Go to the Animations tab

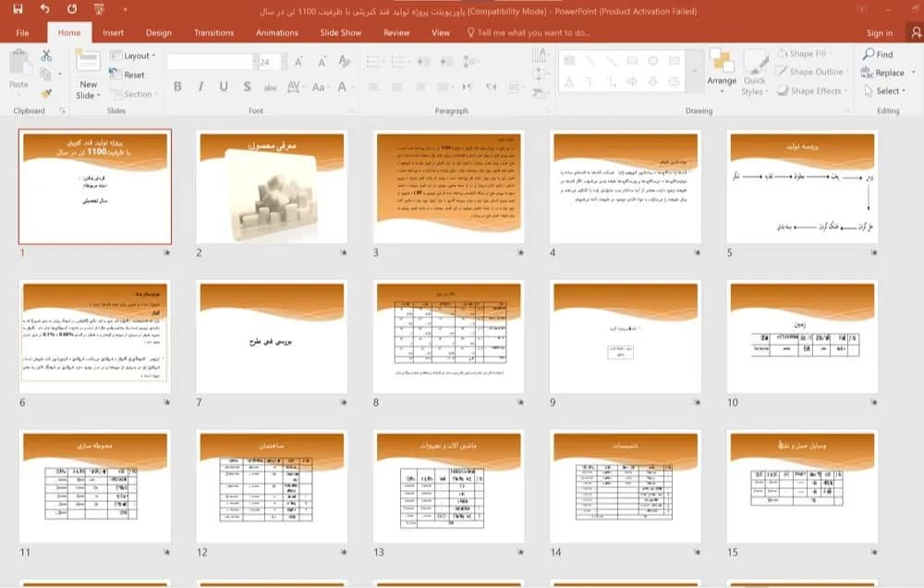click(277, 32)
